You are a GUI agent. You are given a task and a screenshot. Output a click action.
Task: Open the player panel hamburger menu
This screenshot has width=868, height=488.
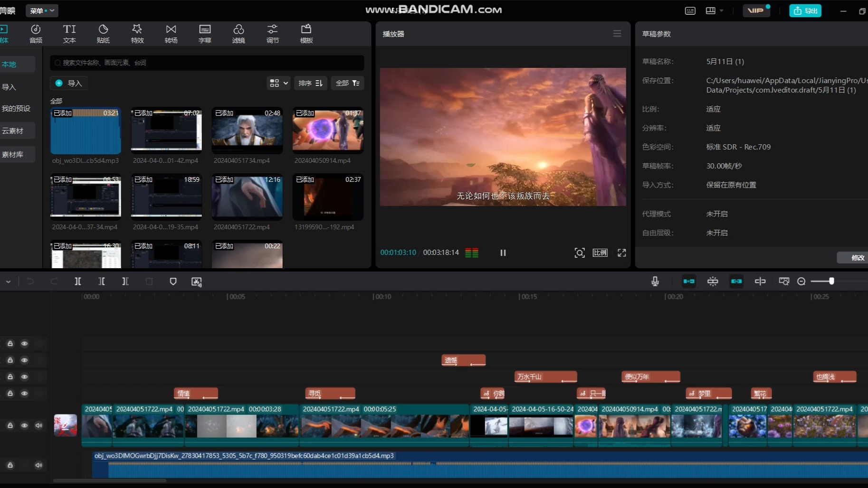(x=617, y=34)
